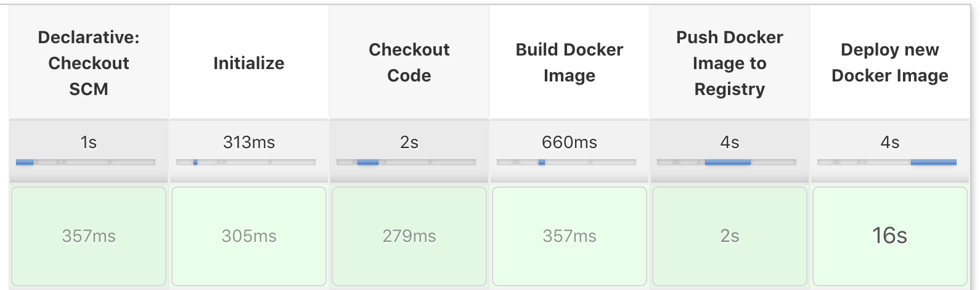Open the 2s Push Docker Image stage cell

[730, 236]
